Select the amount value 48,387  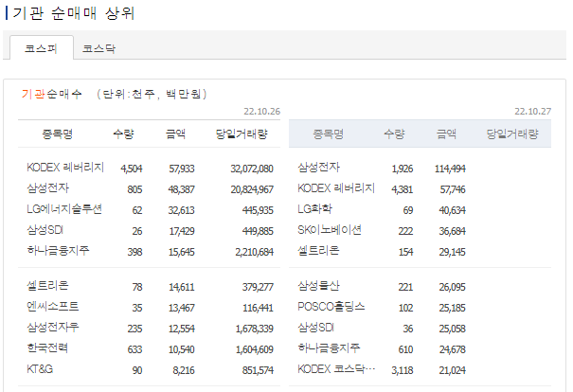[181, 189]
